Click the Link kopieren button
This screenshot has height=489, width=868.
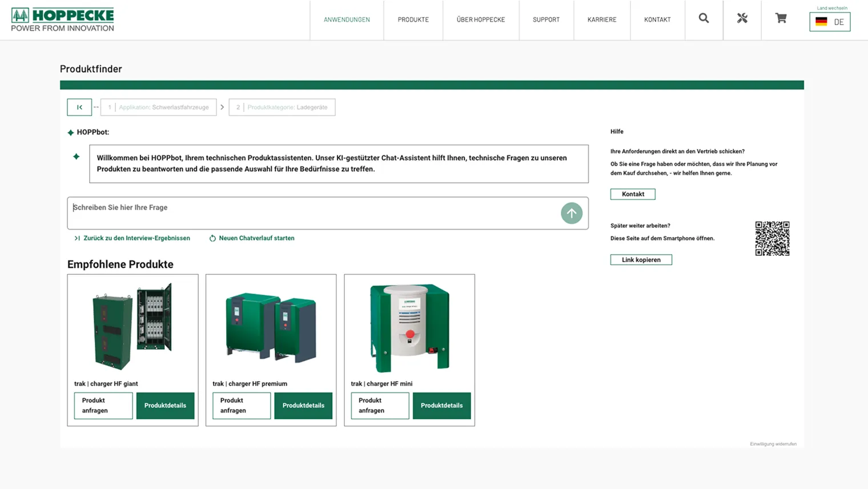pos(641,259)
